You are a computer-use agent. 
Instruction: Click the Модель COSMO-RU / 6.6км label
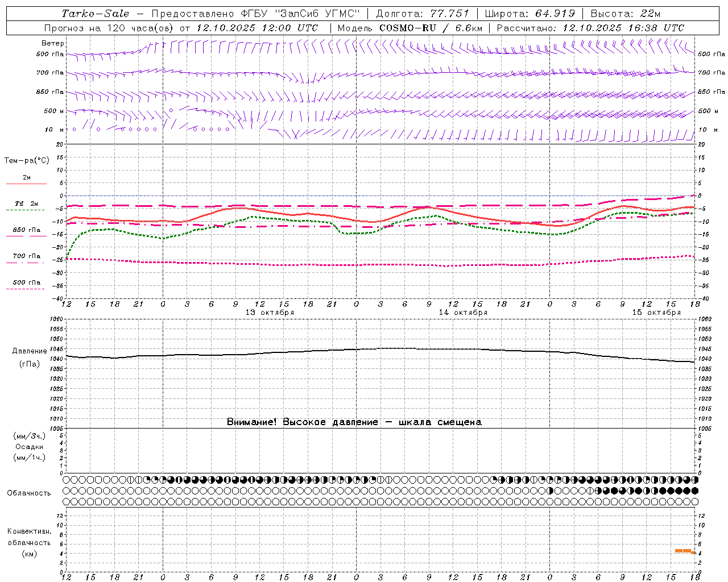[409, 28]
